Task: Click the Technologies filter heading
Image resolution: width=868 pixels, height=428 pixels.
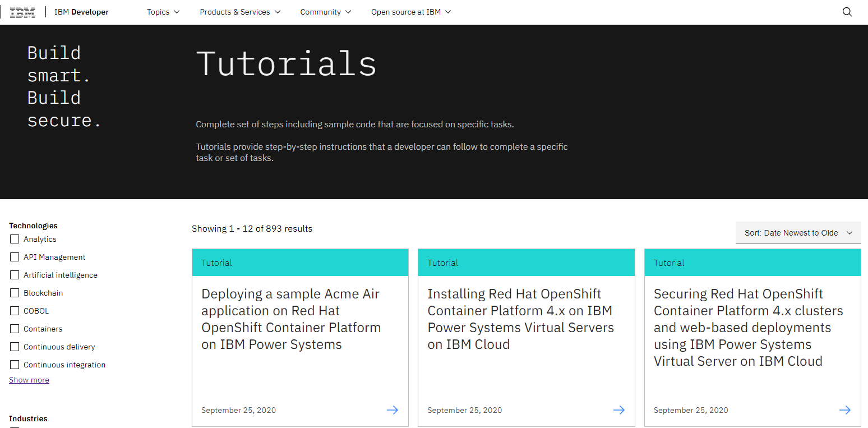Action: (x=33, y=225)
